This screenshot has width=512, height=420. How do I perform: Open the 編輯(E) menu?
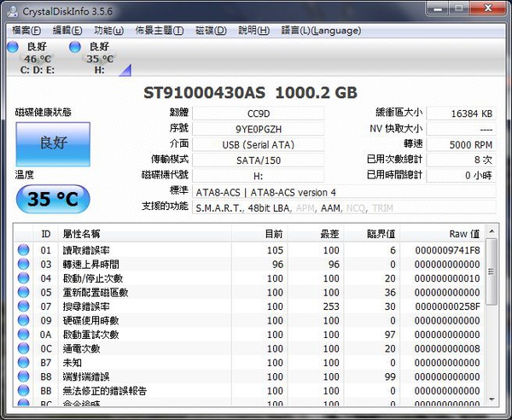67,31
